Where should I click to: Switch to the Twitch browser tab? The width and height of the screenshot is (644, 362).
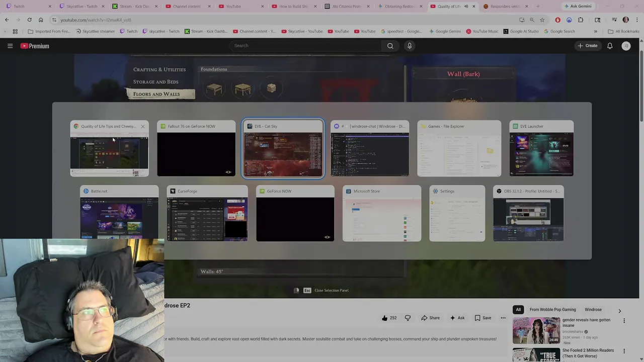(x=28, y=7)
